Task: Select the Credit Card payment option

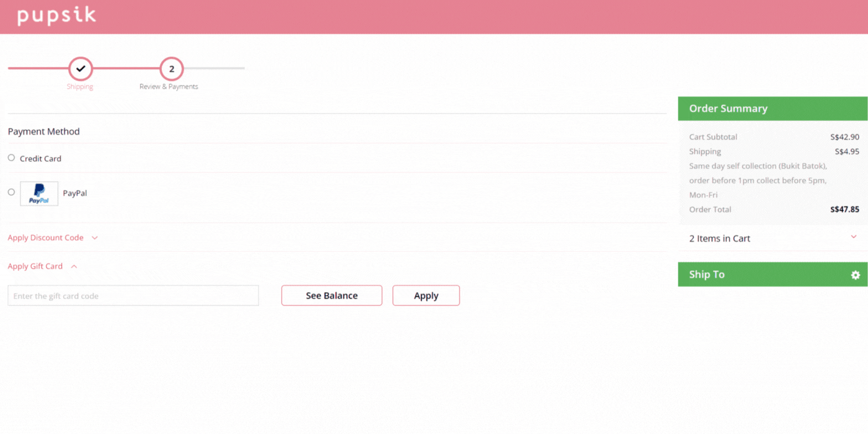Action: (11, 157)
